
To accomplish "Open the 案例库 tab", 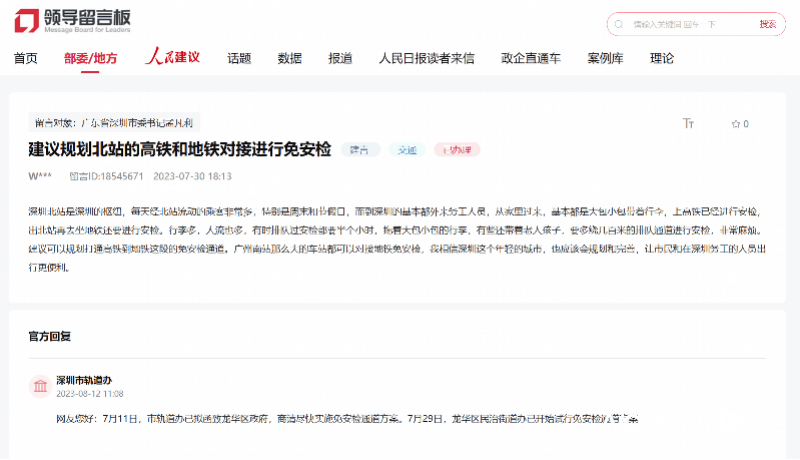I will pyautogui.click(x=605, y=59).
